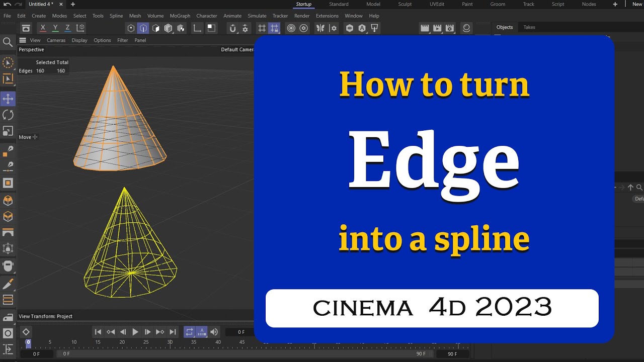Enable Axis mode icon

[x=198, y=28]
